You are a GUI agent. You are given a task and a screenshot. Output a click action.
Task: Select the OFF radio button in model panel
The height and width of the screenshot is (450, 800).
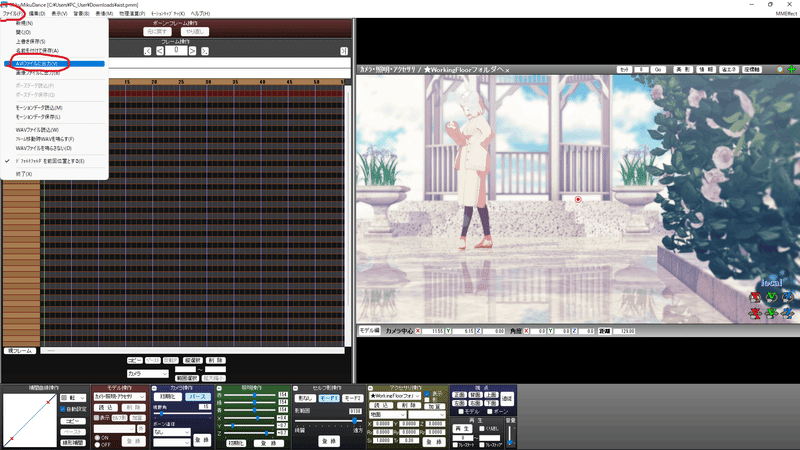pos(97,445)
